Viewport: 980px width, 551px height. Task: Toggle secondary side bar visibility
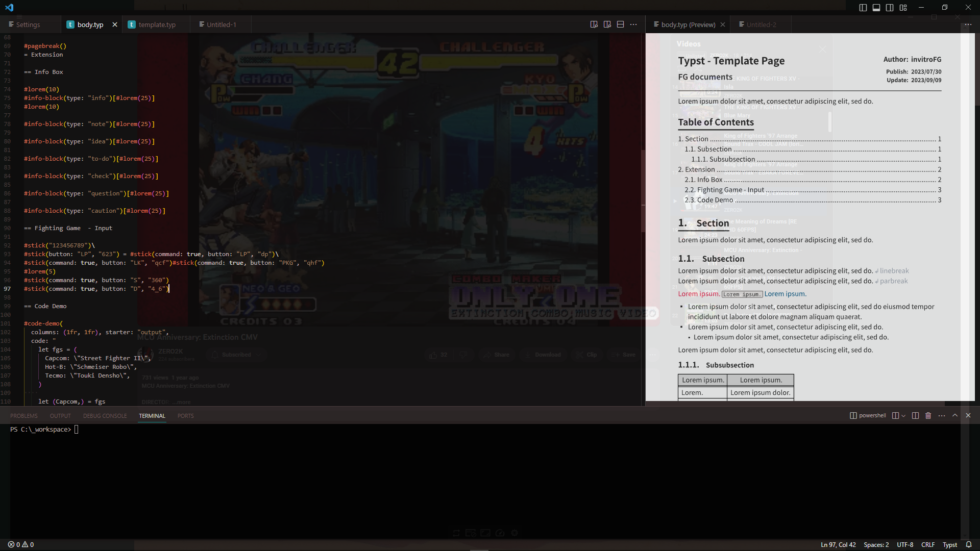point(890,8)
